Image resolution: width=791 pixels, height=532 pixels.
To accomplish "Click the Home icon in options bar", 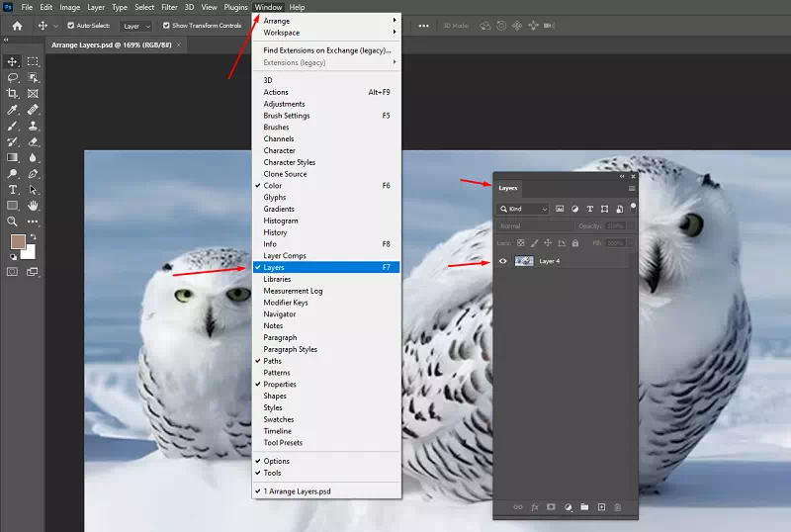I will (17, 26).
